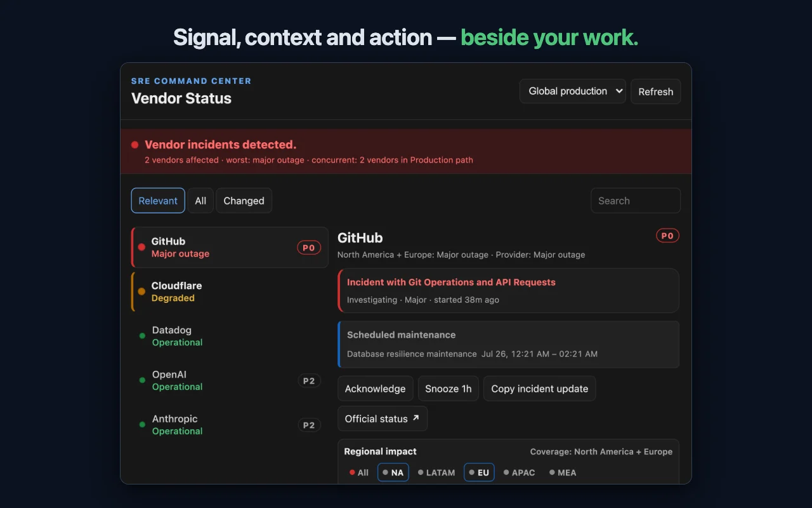The image size is (812, 508).
Task: Click the Vendor incidents detected banner text
Action: pos(221,145)
